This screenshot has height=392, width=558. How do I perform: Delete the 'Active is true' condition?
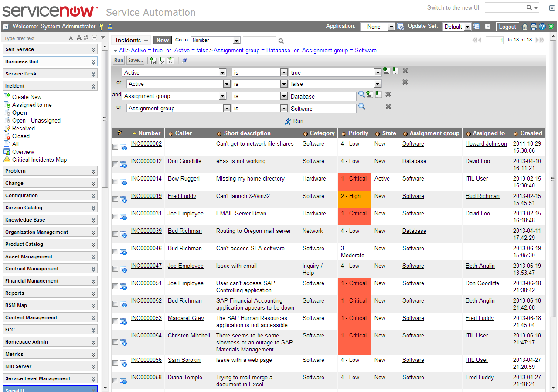405,71
